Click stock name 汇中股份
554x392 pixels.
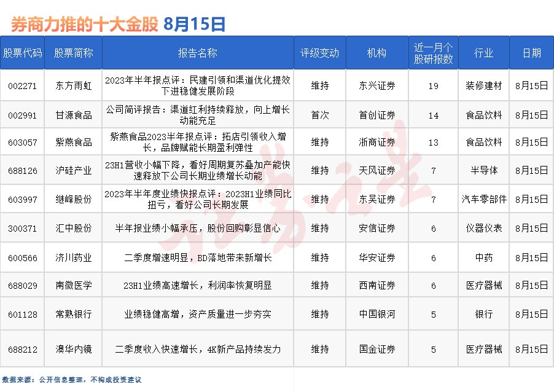pyautogui.click(x=74, y=228)
